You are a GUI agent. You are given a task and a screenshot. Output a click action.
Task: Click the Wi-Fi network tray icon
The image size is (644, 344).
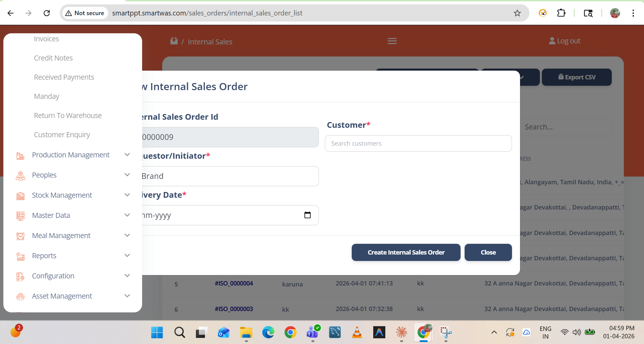tap(564, 332)
